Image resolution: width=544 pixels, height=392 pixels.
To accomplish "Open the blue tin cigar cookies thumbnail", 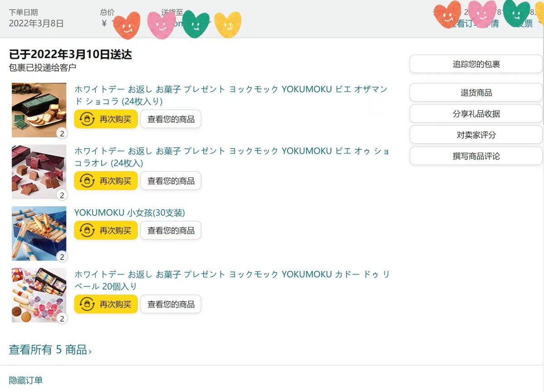I will 39,233.
